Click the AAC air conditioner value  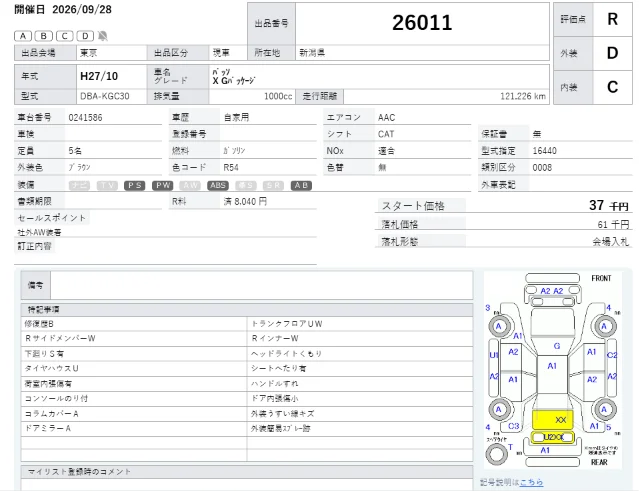point(386,118)
